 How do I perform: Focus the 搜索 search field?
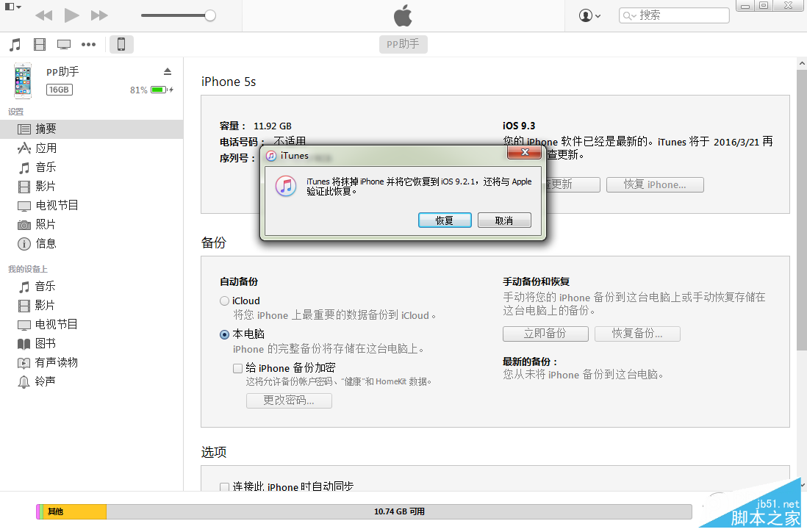click(x=674, y=15)
